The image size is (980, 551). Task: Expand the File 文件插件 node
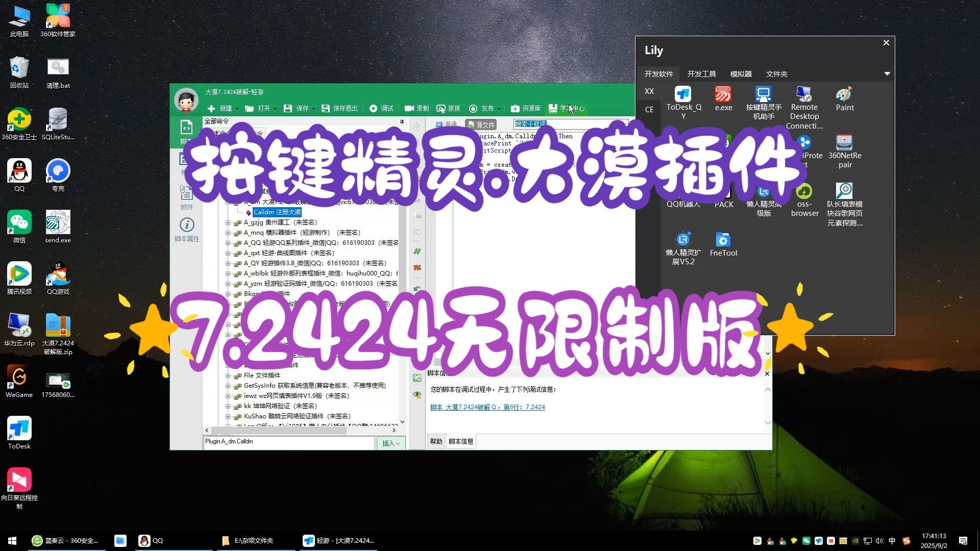pos(228,375)
